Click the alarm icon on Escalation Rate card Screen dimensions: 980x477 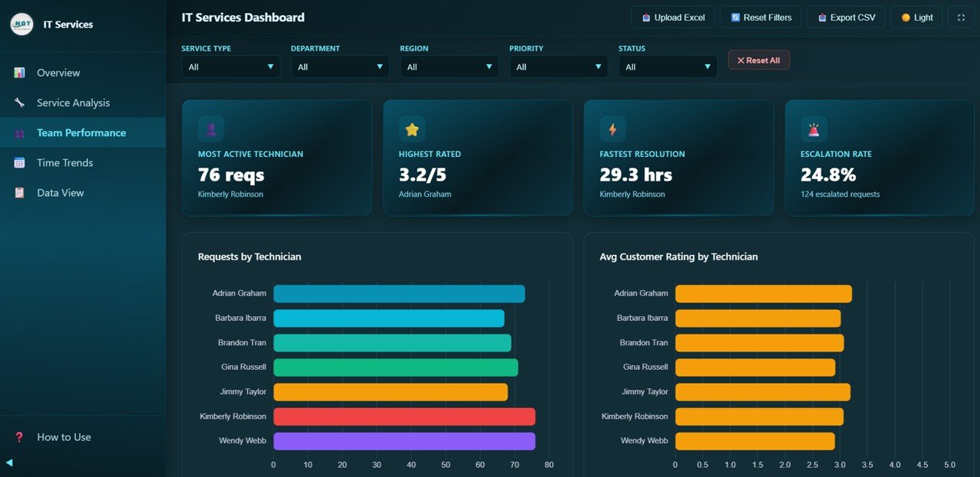pyautogui.click(x=813, y=129)
